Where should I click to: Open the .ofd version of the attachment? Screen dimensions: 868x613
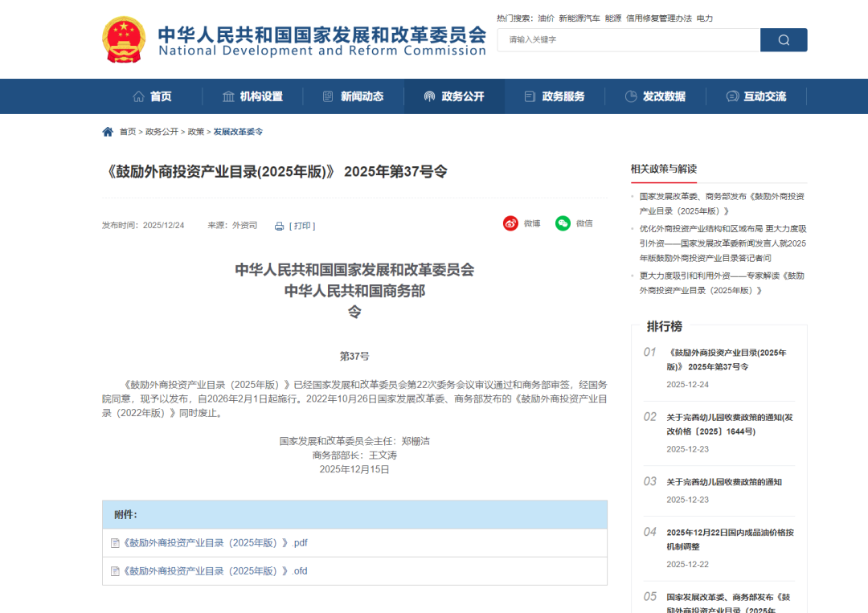point(211,570)
